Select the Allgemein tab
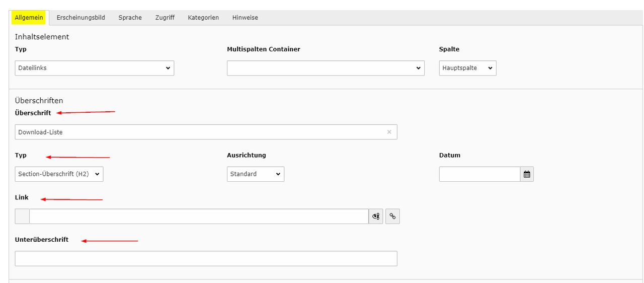644x283 pixels. (29, 18)
